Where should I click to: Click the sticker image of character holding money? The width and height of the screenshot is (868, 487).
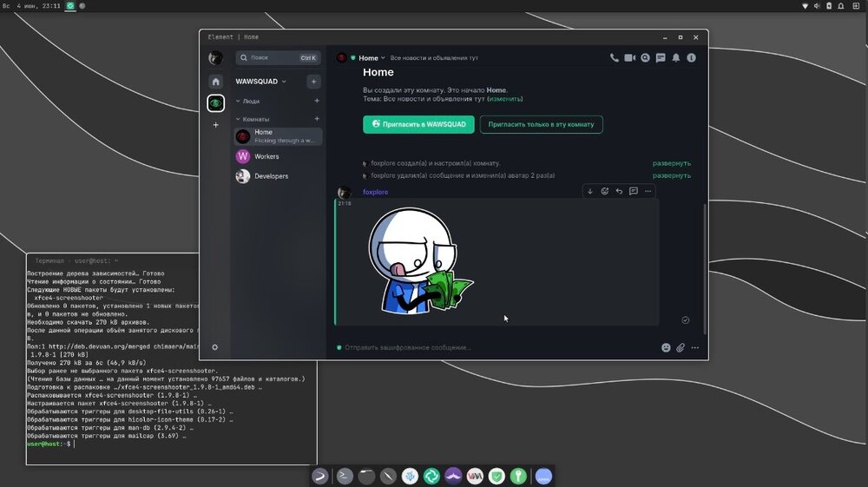(x=421, y=261)
